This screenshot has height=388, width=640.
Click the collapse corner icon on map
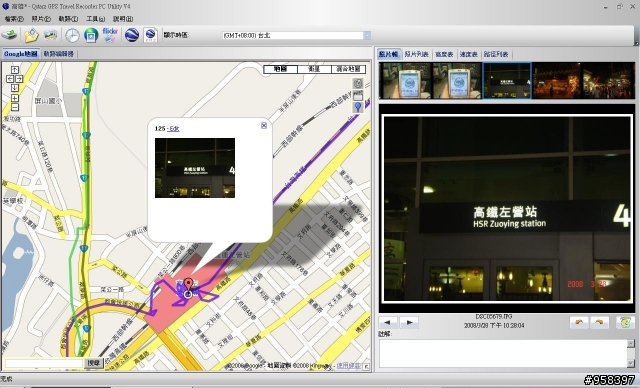coord(366,366)
